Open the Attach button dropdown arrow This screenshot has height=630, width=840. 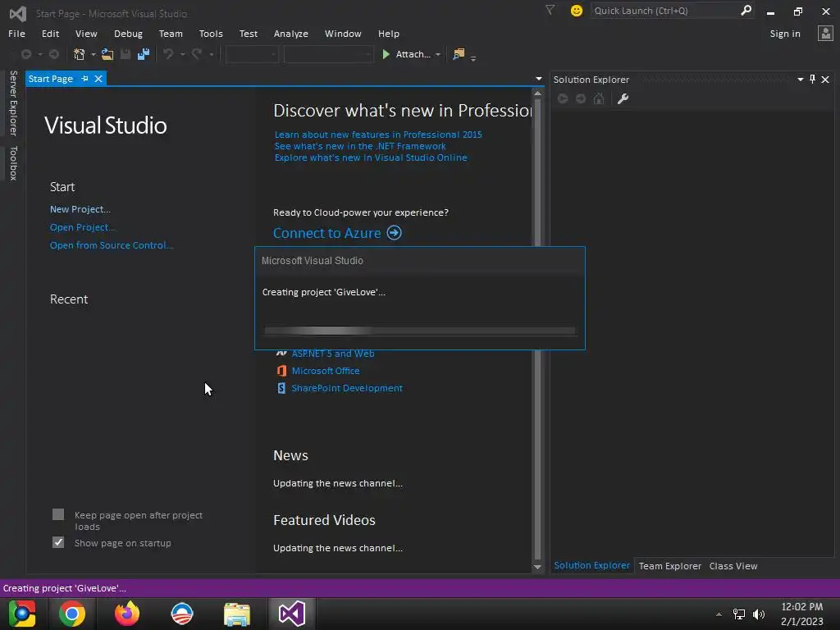(x=438, y=55)
